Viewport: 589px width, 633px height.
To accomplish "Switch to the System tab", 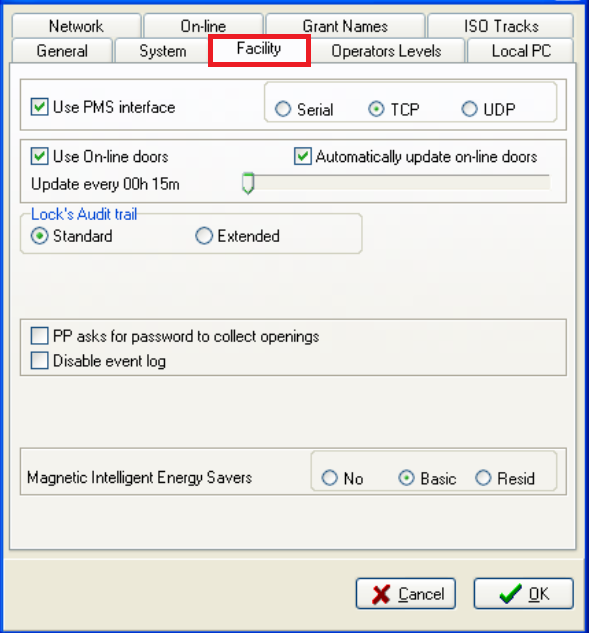I will tap(162, 51).
